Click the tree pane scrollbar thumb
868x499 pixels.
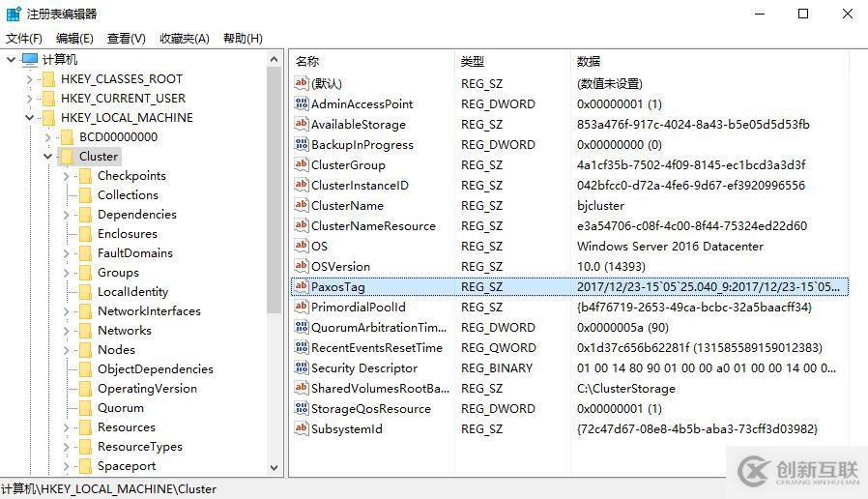click(274, 190)
